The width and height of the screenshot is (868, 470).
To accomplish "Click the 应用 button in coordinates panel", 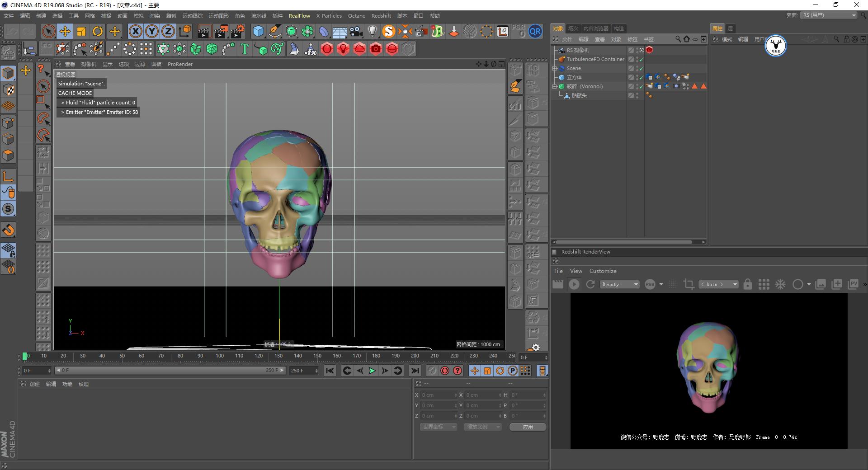I will (528, 427).
